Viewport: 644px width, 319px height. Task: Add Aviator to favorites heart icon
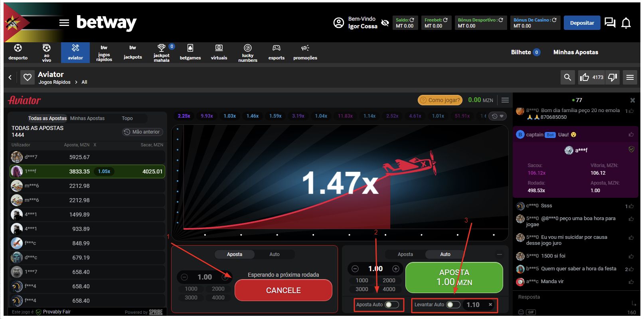click(28, 77)
